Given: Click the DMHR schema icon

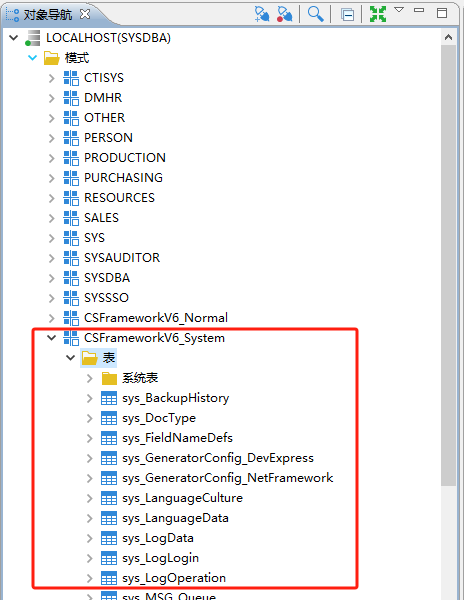Looking at the screenshot, I should point(71,98).
